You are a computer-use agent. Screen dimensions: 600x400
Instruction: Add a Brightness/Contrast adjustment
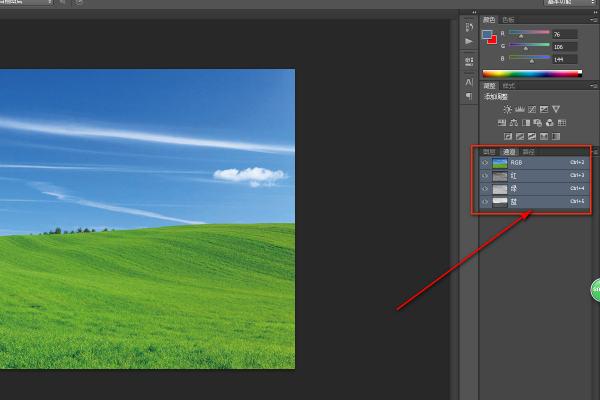(x=507, y=109)
